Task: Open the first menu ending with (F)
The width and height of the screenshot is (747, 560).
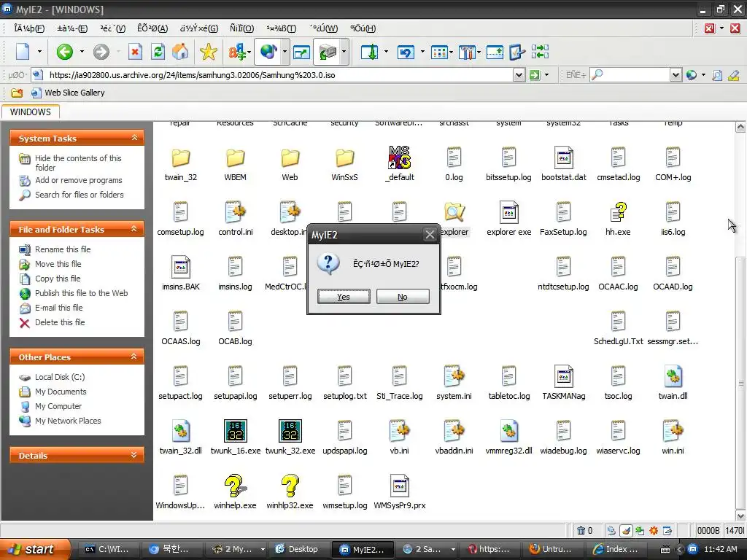Action: point(29,28)
